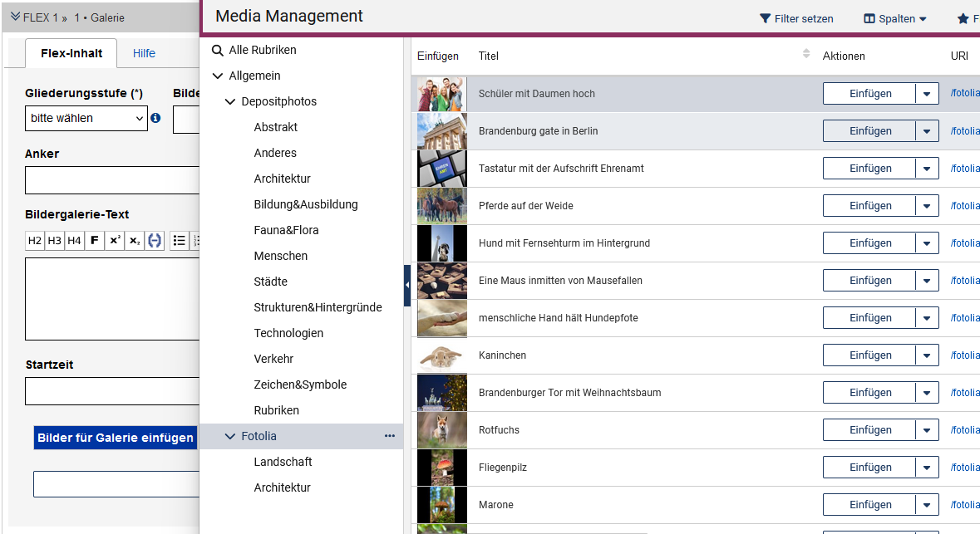Select the superscript x² icon

point(114,240)
